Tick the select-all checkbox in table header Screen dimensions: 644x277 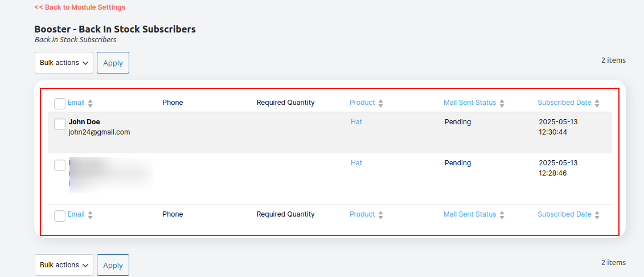[x=60, y=104]
